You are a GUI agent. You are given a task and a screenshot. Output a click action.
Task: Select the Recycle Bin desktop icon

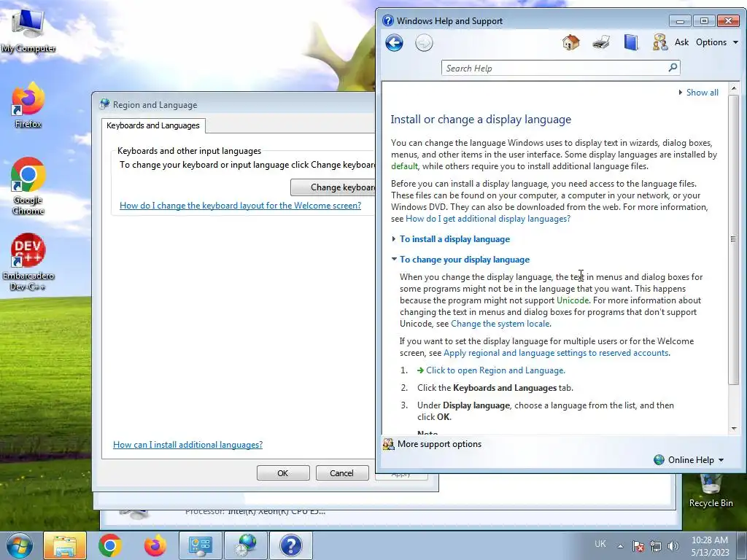711,491
